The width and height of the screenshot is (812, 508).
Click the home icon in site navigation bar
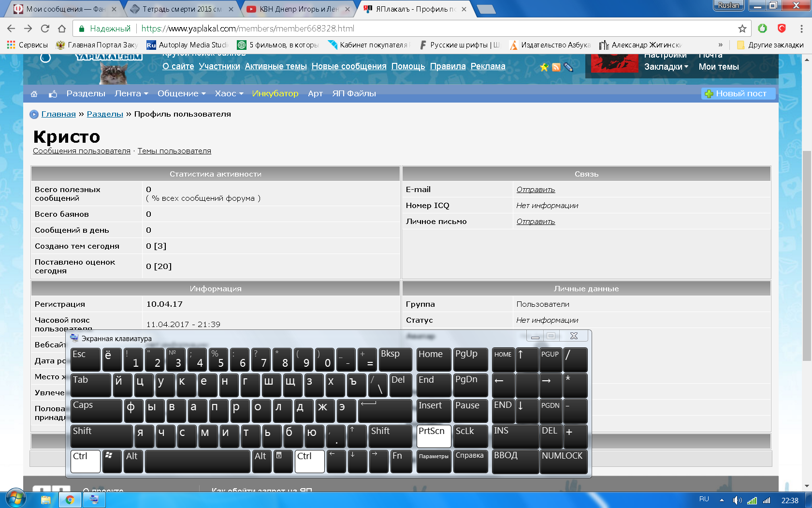[x=34, y=94]
